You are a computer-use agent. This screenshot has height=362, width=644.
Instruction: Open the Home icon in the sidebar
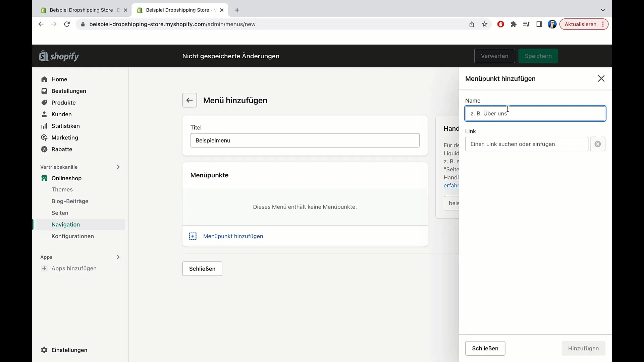(44, 79)
